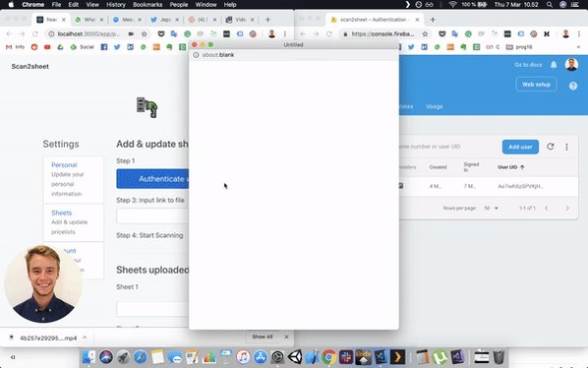588x368 pixels.
Task: Open the Firebase account avatar
Action: [571, 65]
